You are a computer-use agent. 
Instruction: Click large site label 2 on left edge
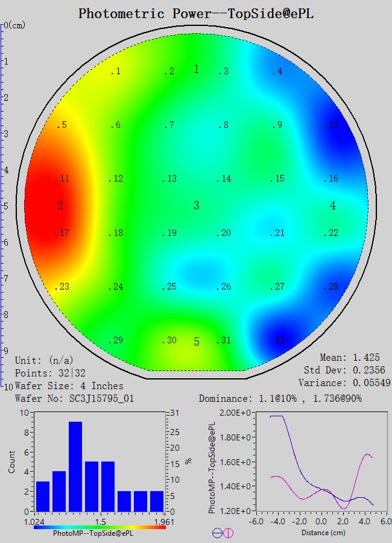coord(60,206)
